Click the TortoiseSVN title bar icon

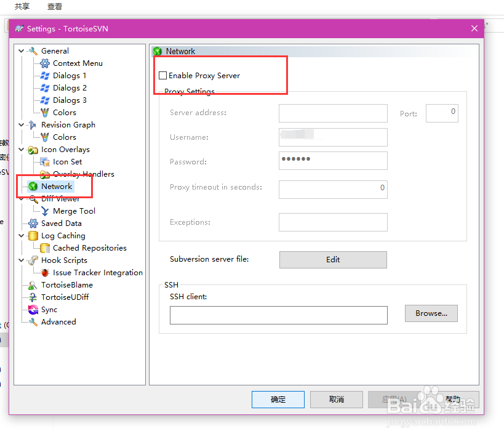coord(19,28)
